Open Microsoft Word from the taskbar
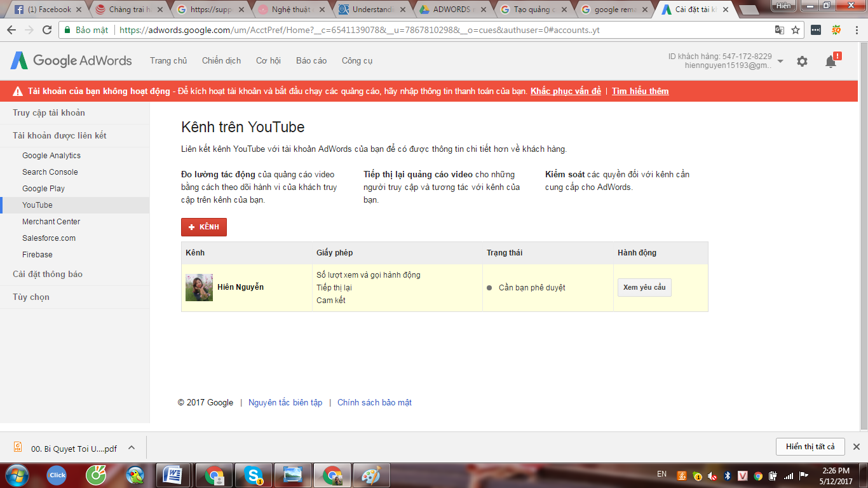 tap(173, 475)
